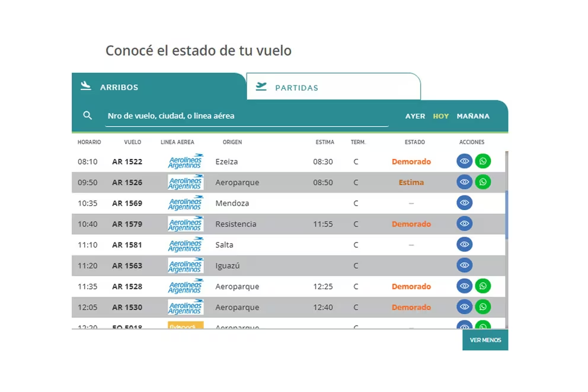Show details for Resistencia flight AR 1579

pos(465,224)
